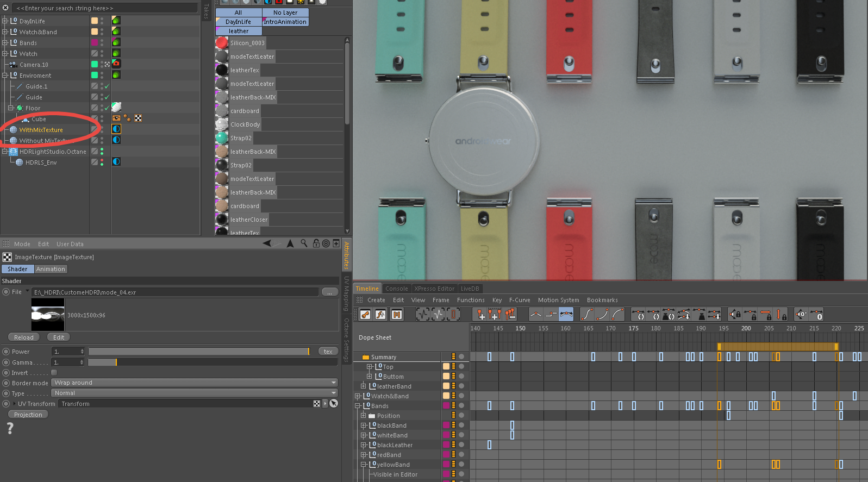The height and width of the screenshot is (482, 868).
Task: Click the back arrow in Attributes panel
Action: click(x=267, y=243)
